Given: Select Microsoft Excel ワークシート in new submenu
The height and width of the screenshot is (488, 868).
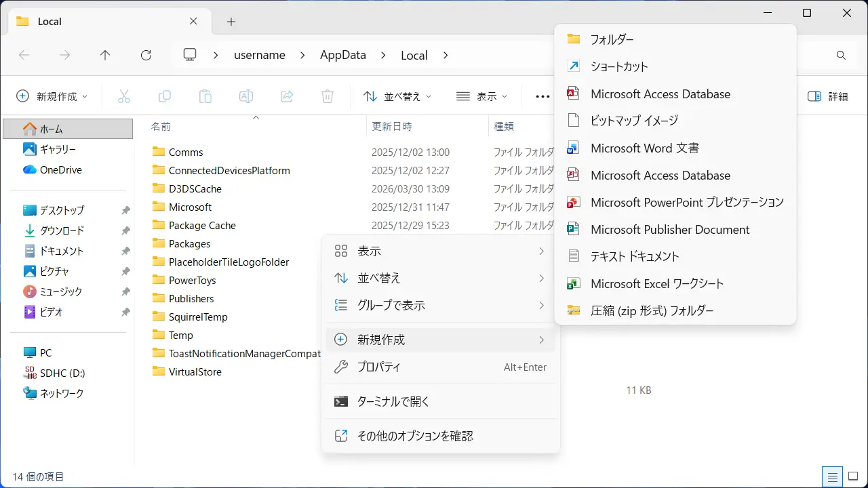Looking at the screenshot, I should [x=656, y=283].
